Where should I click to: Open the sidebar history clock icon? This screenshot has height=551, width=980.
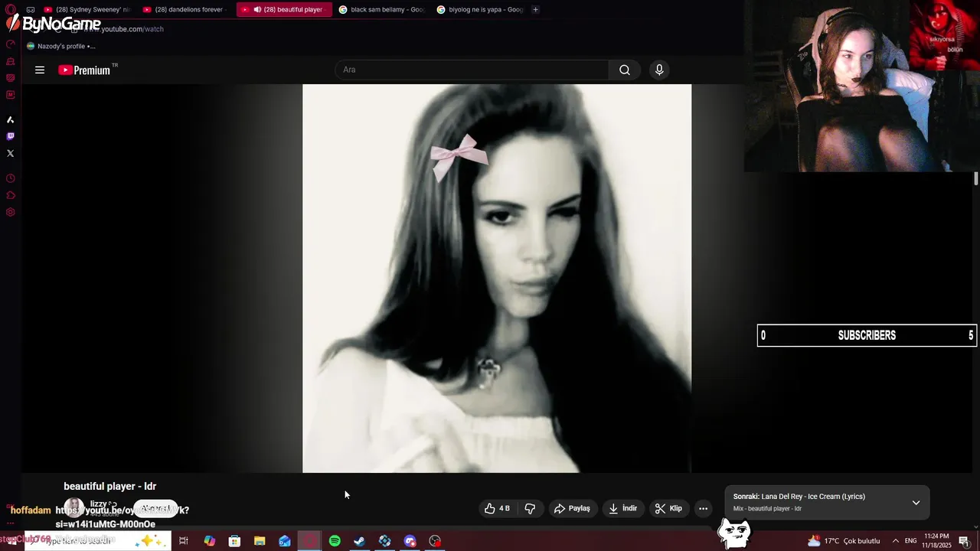point(11,178)
